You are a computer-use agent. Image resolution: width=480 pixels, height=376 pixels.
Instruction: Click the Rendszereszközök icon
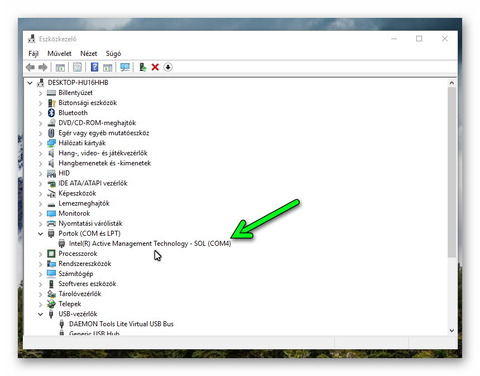[51, 264]
